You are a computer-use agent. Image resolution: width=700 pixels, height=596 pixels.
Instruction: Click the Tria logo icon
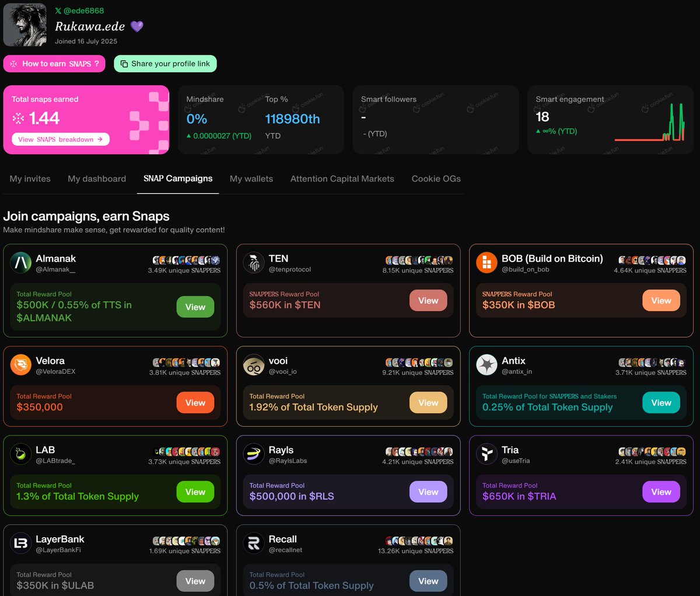tap(487, 455)
